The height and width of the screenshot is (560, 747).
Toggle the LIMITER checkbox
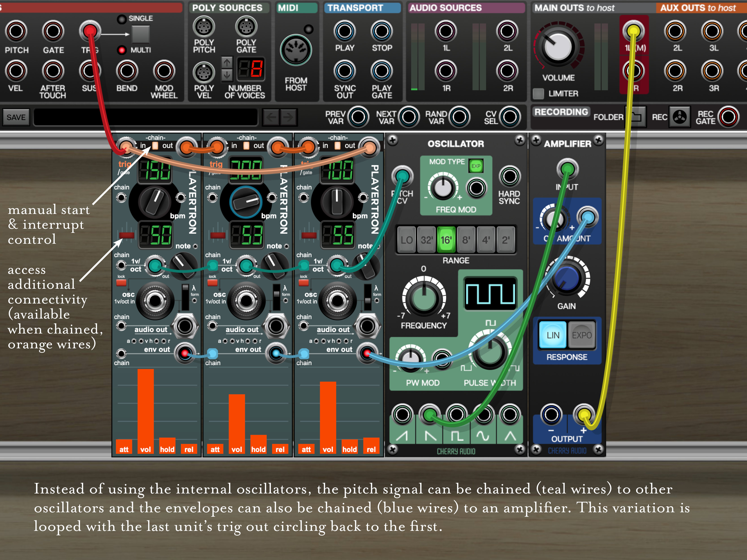pos(538,93)
